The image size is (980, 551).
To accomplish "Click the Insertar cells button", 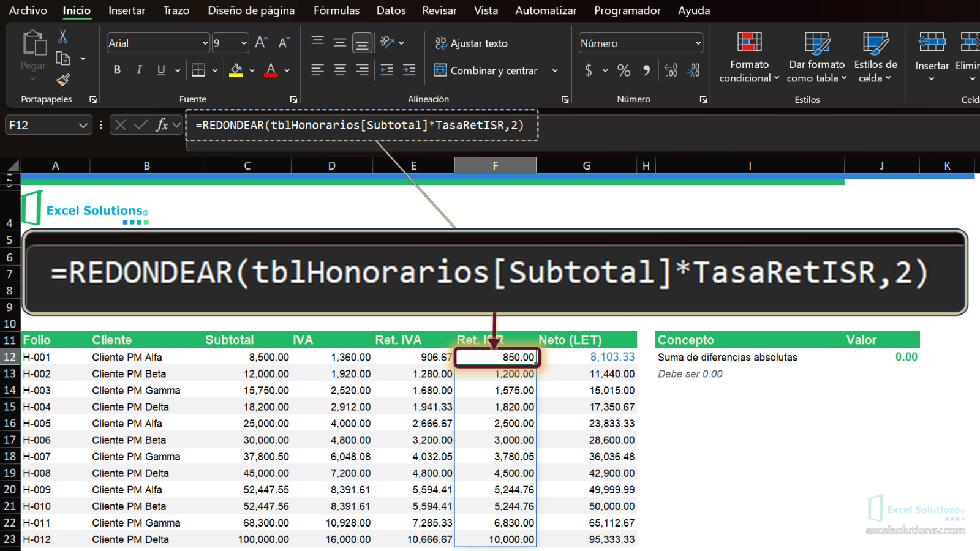I will pyautogui.click(x=932, y=58).
